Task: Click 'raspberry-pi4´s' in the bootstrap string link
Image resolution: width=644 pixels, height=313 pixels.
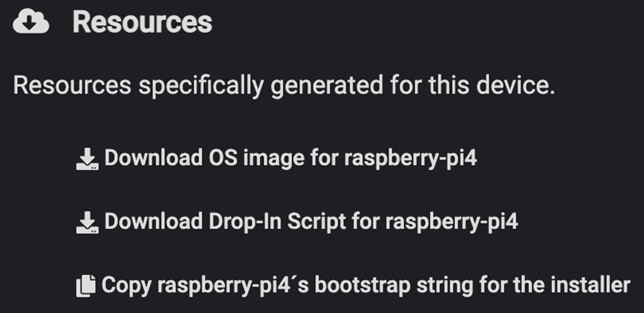Action: (x=233, y=286)
